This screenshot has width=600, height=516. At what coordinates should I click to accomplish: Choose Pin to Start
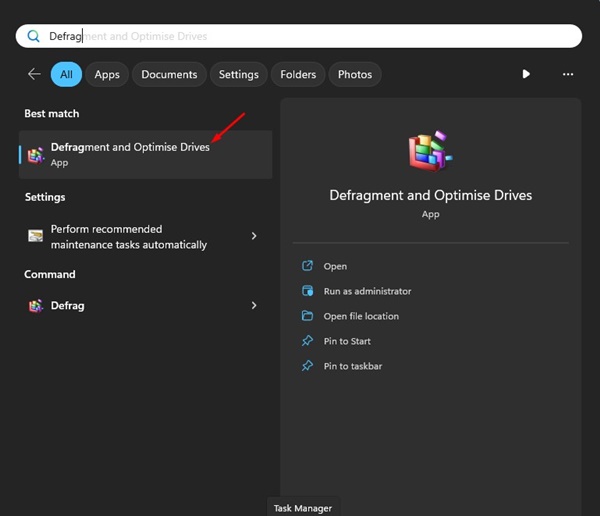pyautogui.click(x=347, y=341)
